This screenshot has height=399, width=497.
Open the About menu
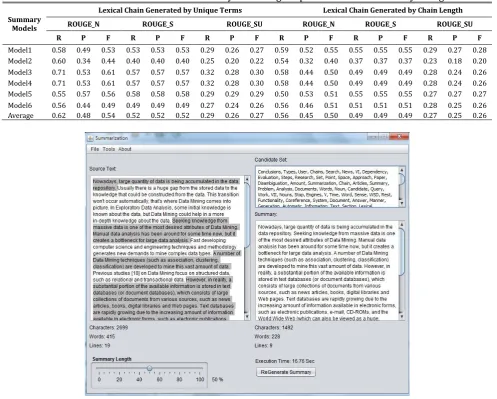[x=125, y=149]
